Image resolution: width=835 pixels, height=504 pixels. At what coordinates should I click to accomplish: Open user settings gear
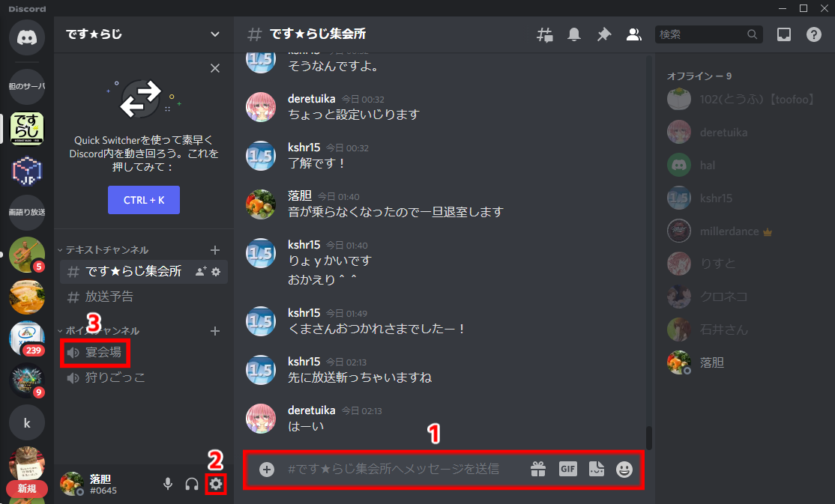[x=216, y=484]
